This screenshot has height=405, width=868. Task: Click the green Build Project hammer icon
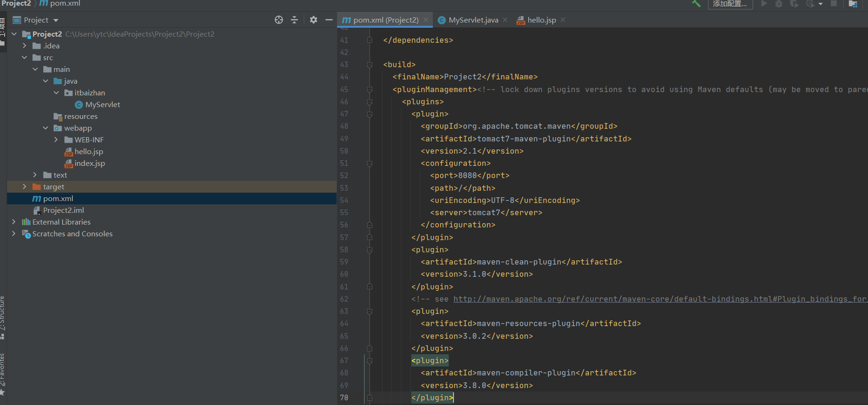click(x=696, y=3)
